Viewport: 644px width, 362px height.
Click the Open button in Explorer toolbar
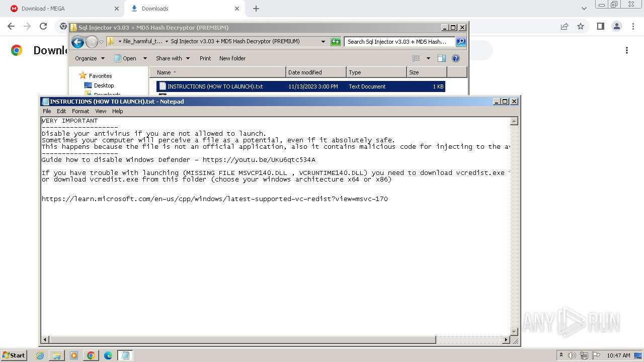[x=125, y=58]
